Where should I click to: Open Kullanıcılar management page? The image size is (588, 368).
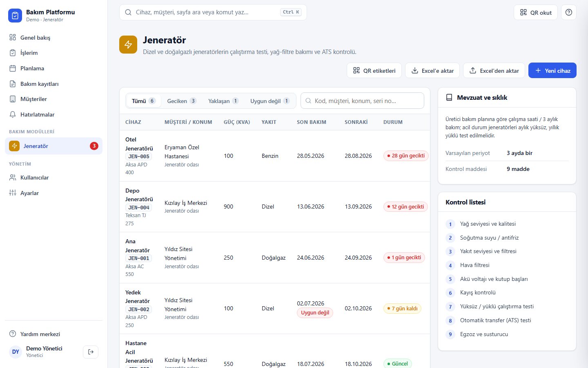click(x=53, y=177)
